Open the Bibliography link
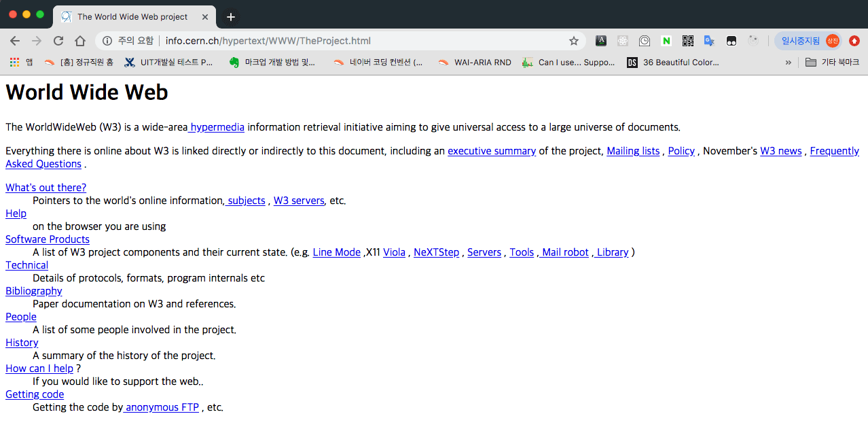Screen dimensions: 868x431 (34, 291)
